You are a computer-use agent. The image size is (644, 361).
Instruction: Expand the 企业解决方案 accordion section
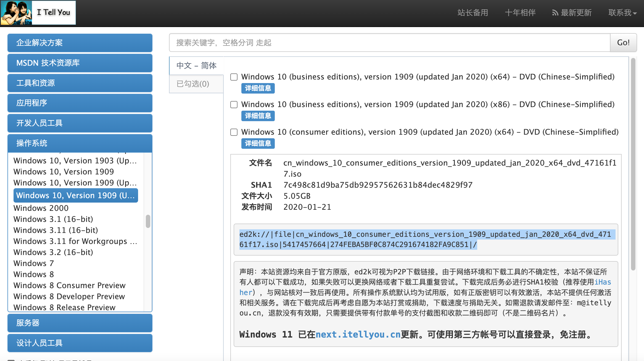80,43
